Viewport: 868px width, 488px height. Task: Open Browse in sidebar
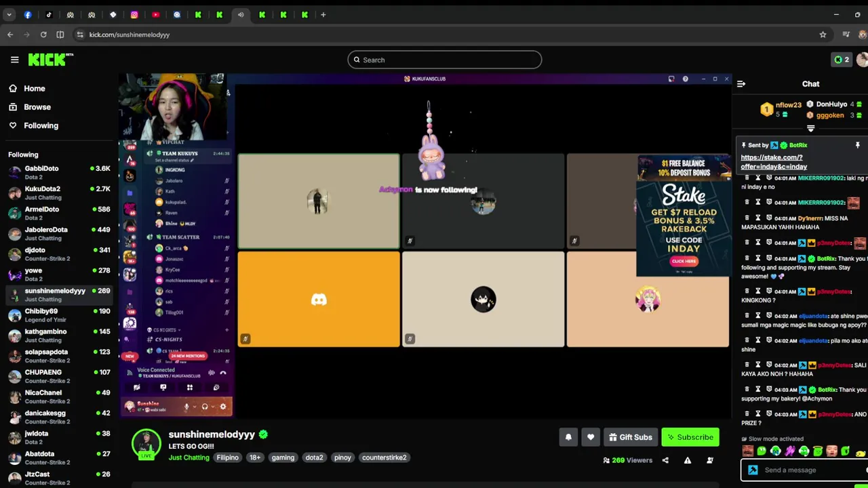point(37,107)
